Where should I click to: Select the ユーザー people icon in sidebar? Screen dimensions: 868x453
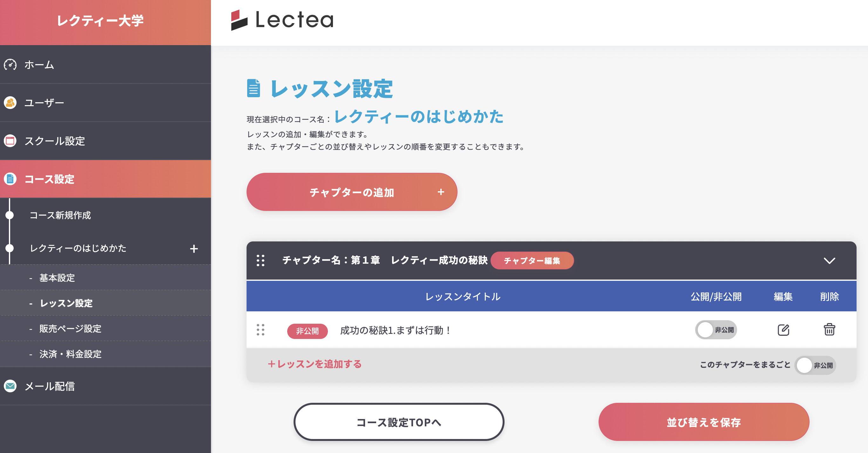[x=10, y=102]
